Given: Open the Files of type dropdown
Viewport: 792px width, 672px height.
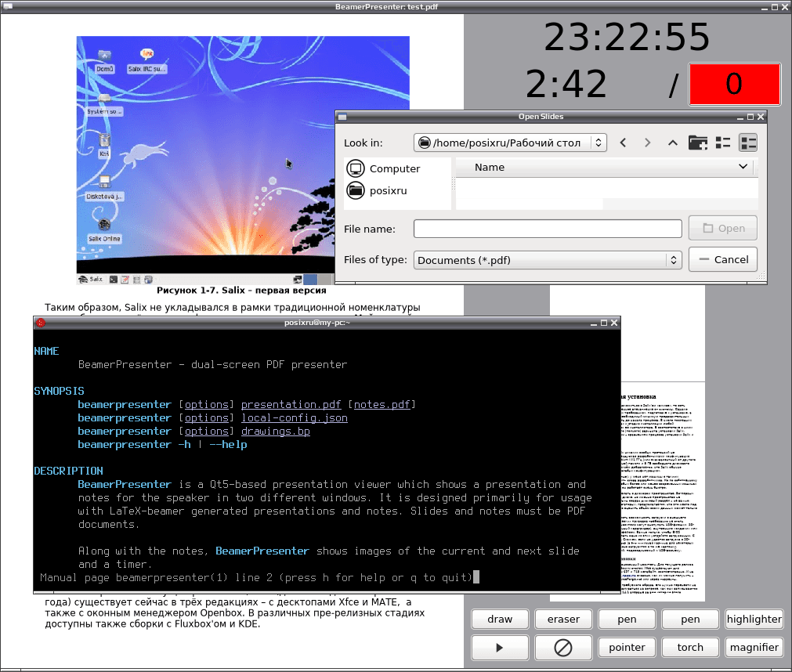Looking at the screenshot, I should 548,260.
